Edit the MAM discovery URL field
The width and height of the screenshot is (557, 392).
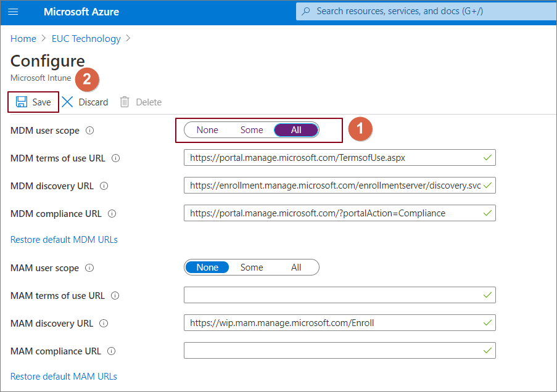[340, 322]
